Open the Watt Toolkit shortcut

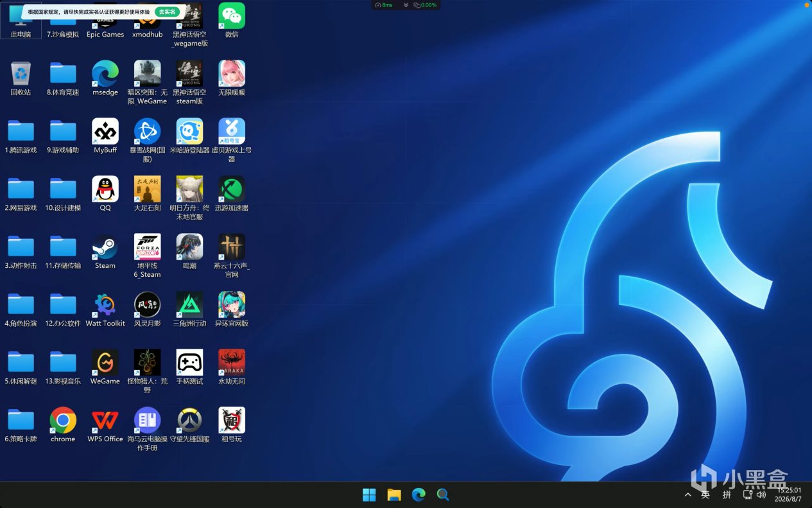coord(105,305)
